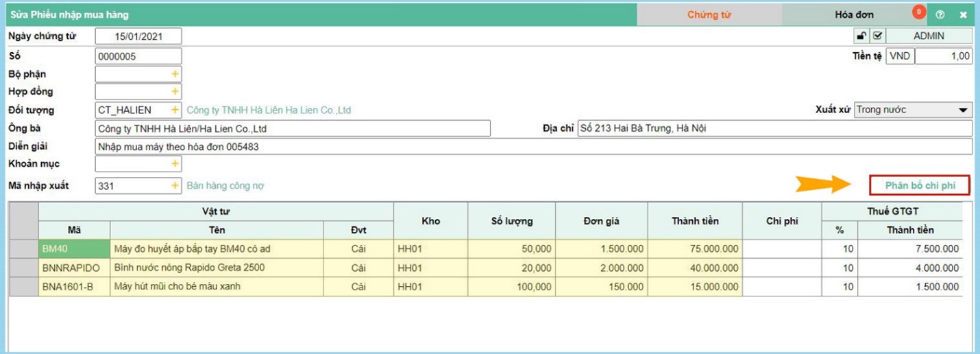Click the plus icon in Mã nhập xuất field
Screen dimensions: 980x354
(175, 185)
